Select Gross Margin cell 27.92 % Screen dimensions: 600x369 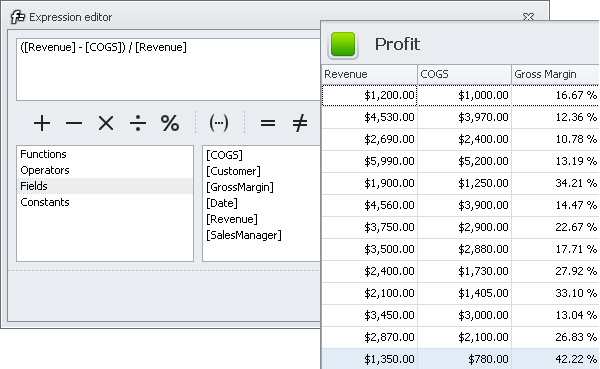click(555, 271)
